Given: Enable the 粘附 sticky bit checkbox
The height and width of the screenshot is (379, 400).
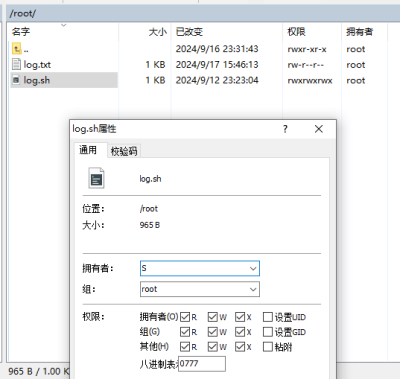Looking at the screenshot, I should click(268, 347).
